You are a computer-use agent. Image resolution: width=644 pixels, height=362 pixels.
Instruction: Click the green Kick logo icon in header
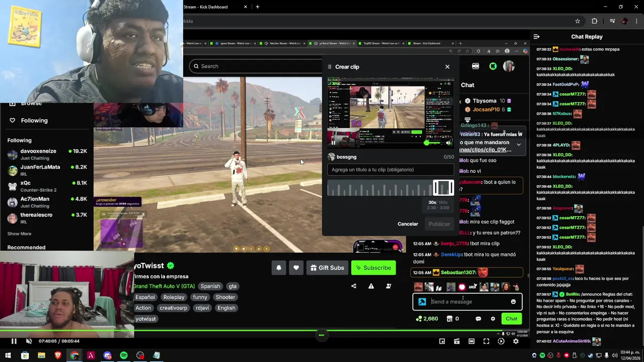(x=493, y=66)
